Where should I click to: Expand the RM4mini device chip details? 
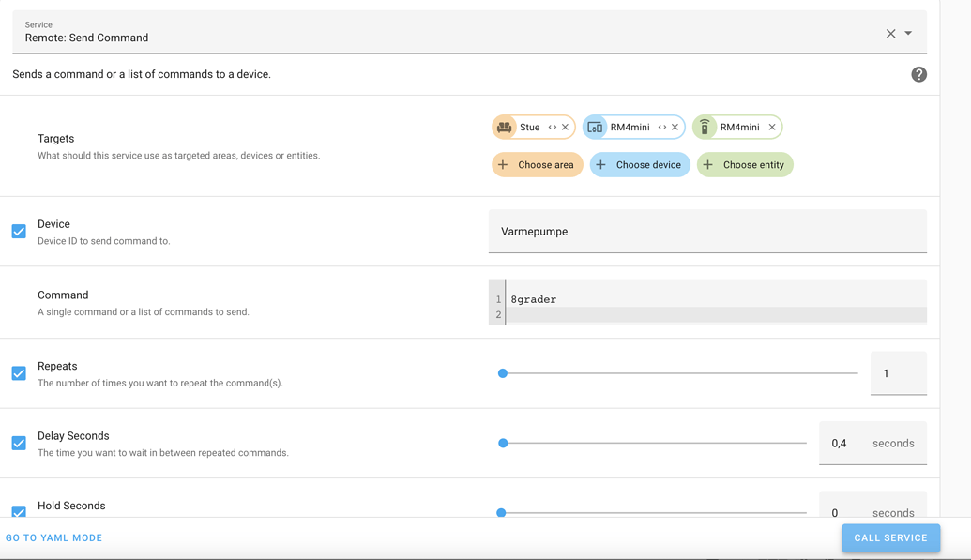point(663,127)
